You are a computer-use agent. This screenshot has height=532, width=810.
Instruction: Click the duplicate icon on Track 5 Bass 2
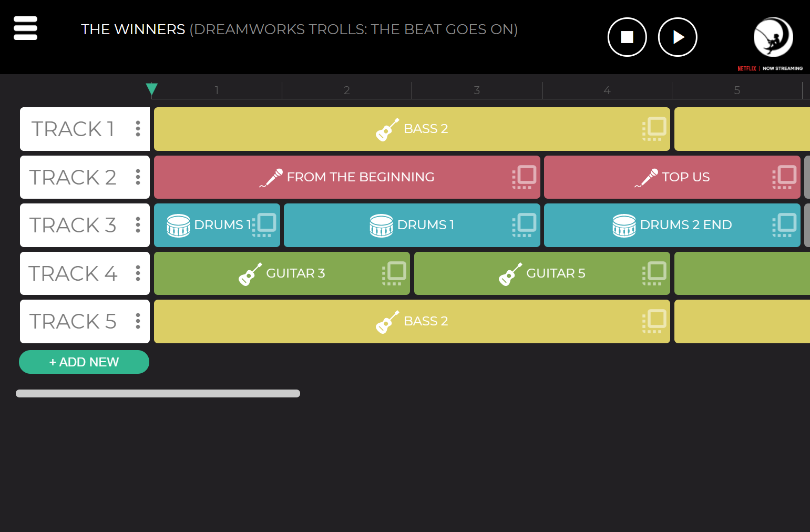(x=654, y=321)
